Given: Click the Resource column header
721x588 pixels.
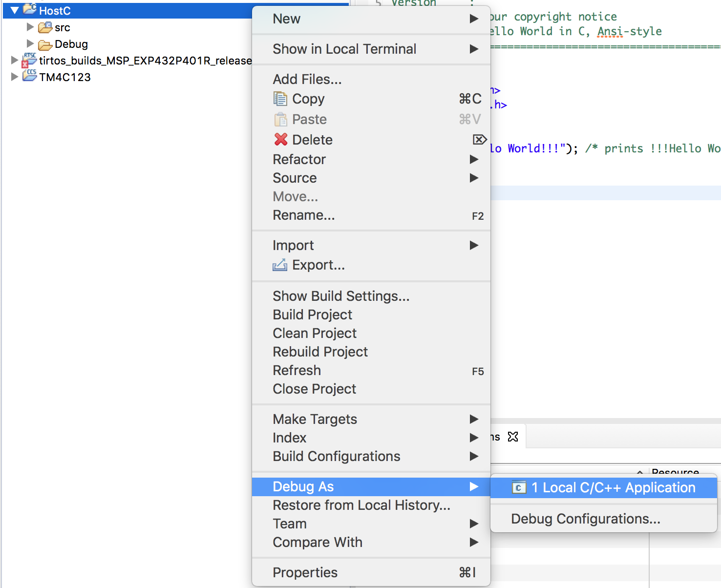Looking at the screenshot, I should (675, 472).
